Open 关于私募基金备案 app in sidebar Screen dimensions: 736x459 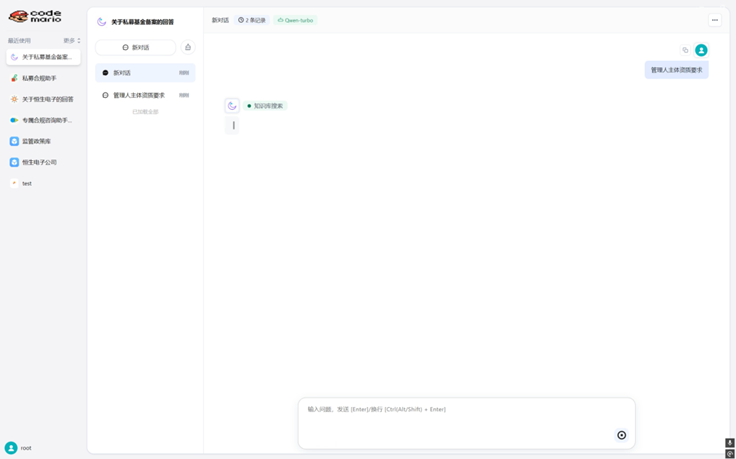click(x=43, y=57)
